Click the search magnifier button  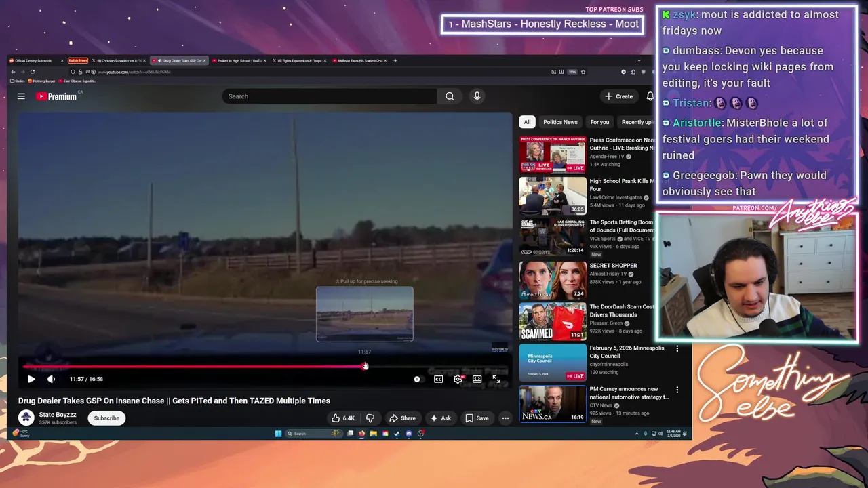(450, 96)
